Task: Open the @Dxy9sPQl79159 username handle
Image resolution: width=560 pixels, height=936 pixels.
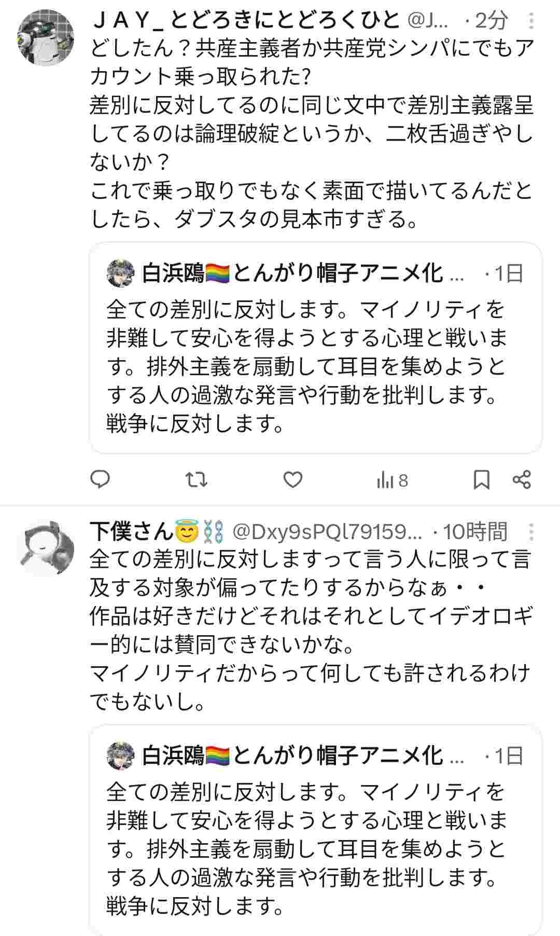Action: (x=327, y=532)
